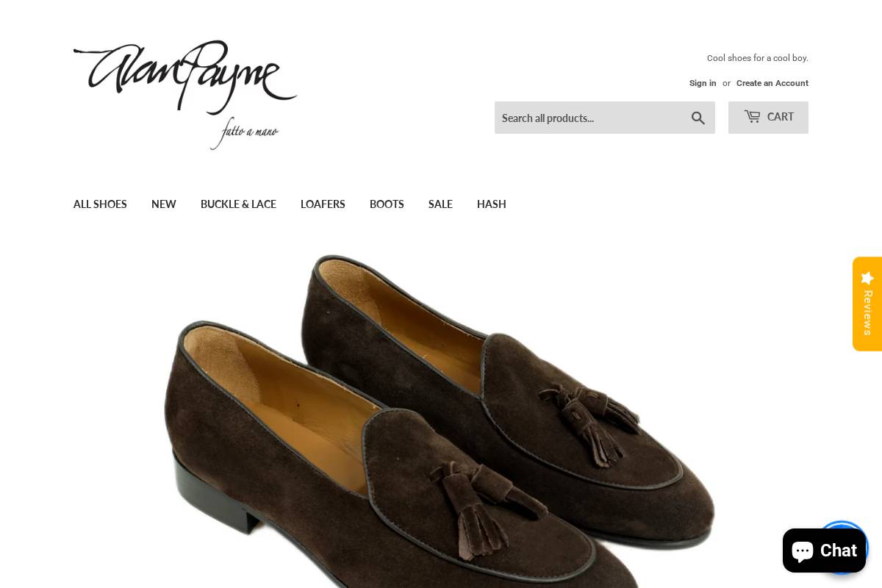882x588 pixels.
Task: Click BOOTS in the navigation bar
Action: pos(387,204)
